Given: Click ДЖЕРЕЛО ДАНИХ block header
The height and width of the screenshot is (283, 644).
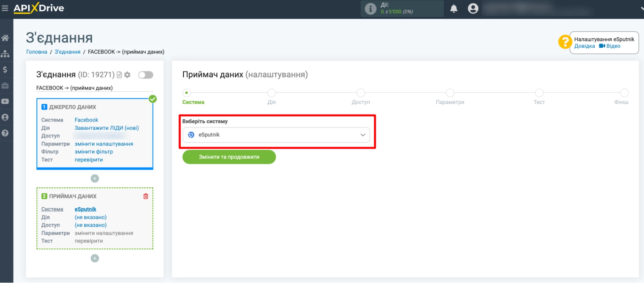Looking at the screenshot, I should click(72, 107).
